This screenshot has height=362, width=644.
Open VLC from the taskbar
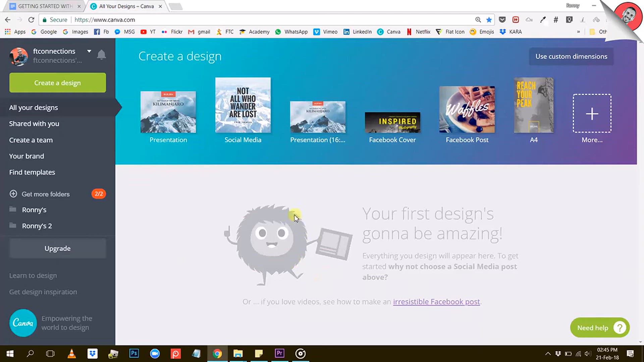pos(71,353)
